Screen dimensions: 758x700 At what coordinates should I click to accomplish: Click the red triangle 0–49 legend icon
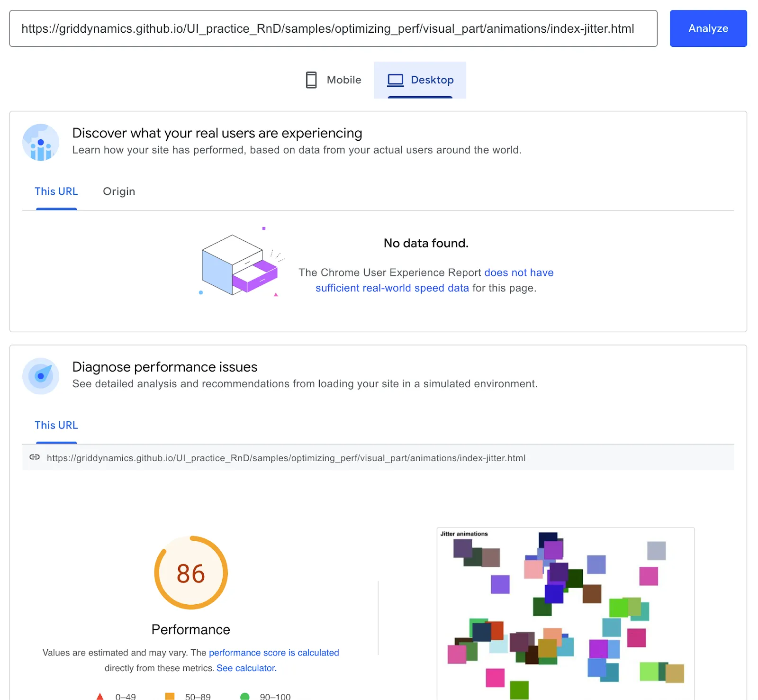click(100, 696)
